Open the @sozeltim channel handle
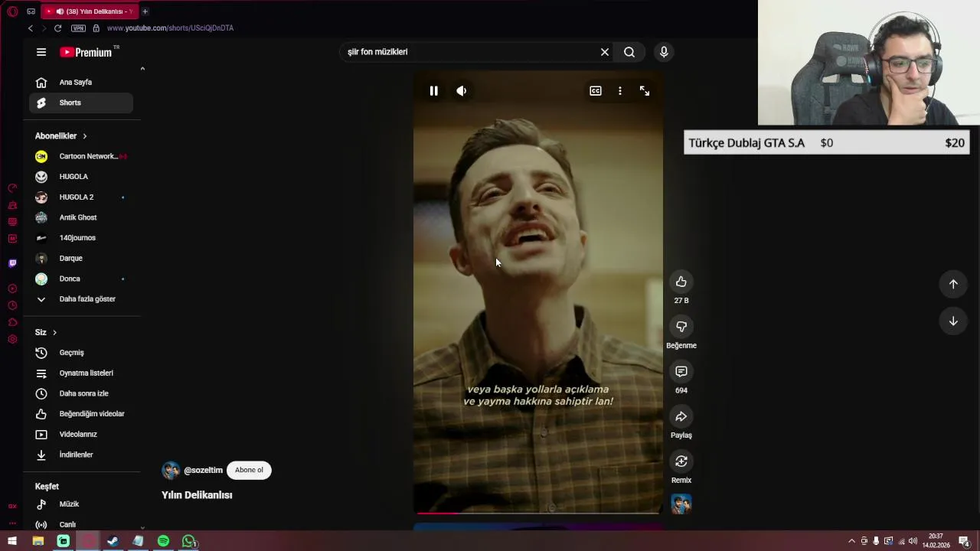 tap(203, 470)
